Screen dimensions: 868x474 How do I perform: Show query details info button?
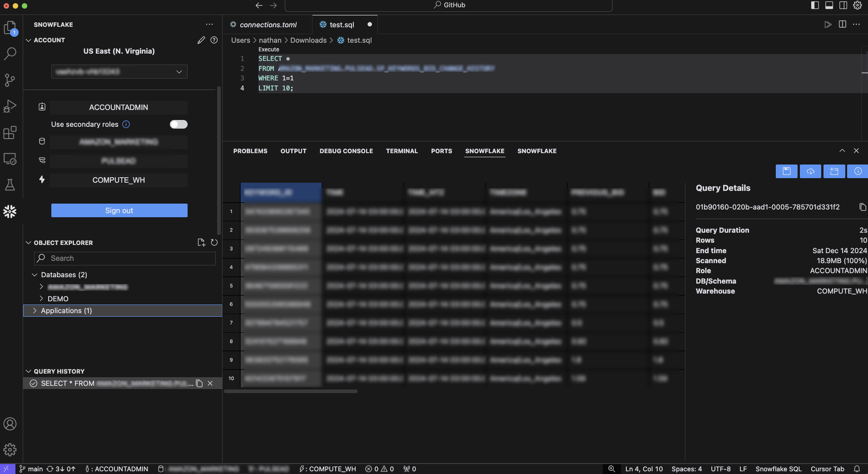[x=858, y=171]
